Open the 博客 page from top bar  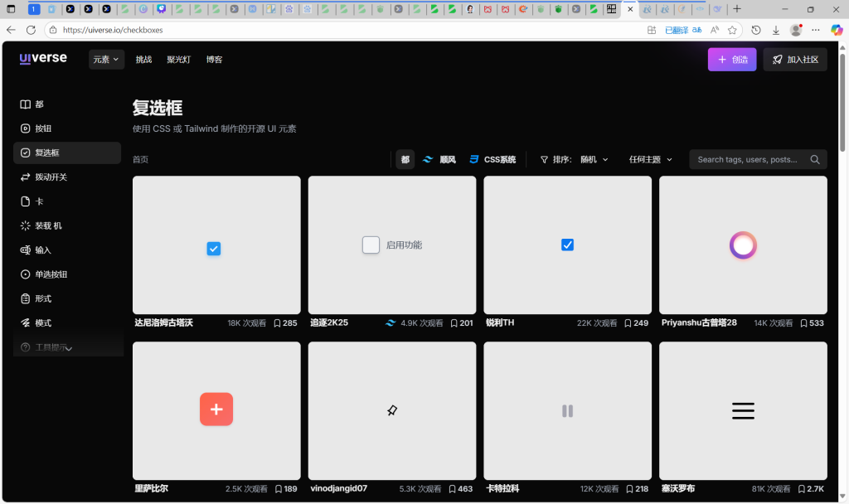[215, 60]
